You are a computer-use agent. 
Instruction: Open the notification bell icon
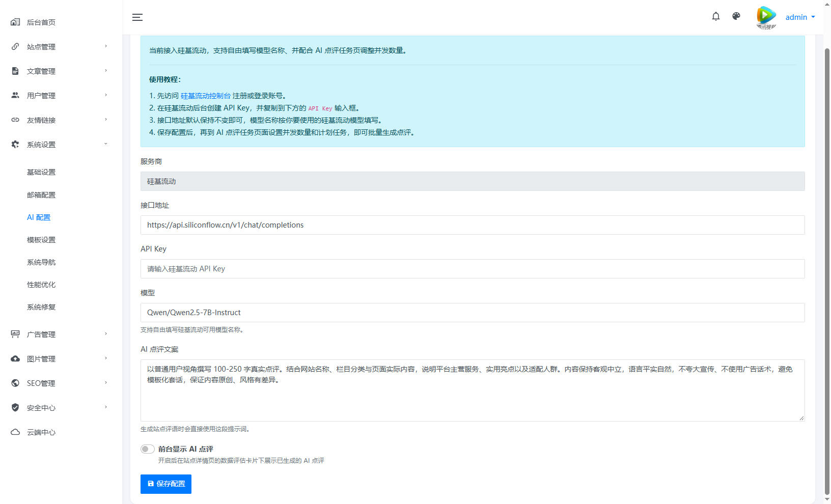[716, 16]
